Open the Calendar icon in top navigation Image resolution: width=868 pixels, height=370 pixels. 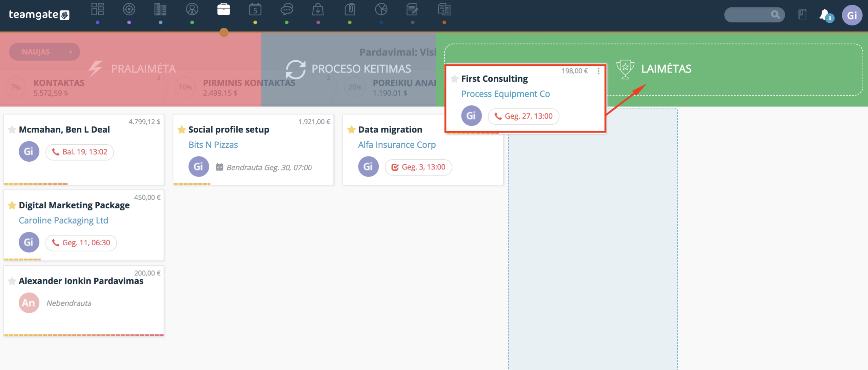[x=255, y=9]
